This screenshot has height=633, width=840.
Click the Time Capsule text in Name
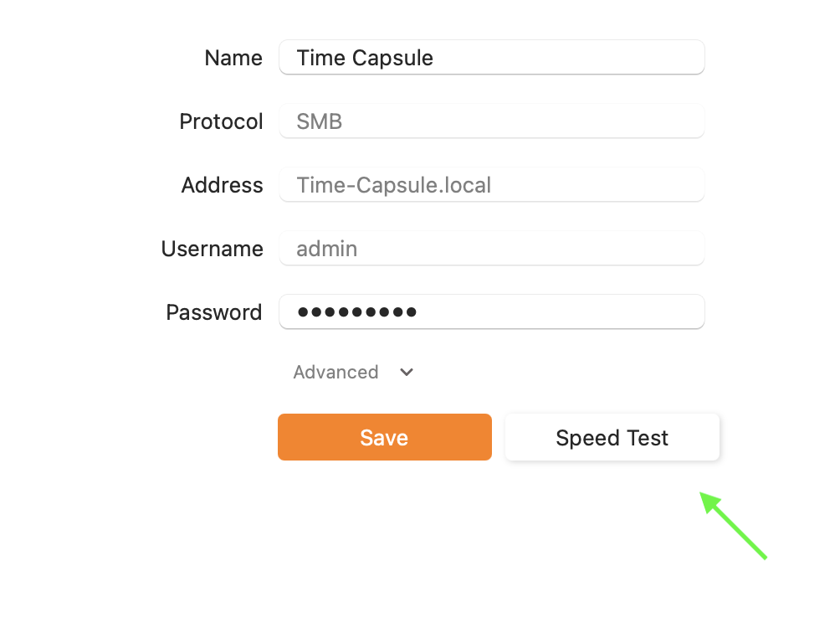[365, 58]
